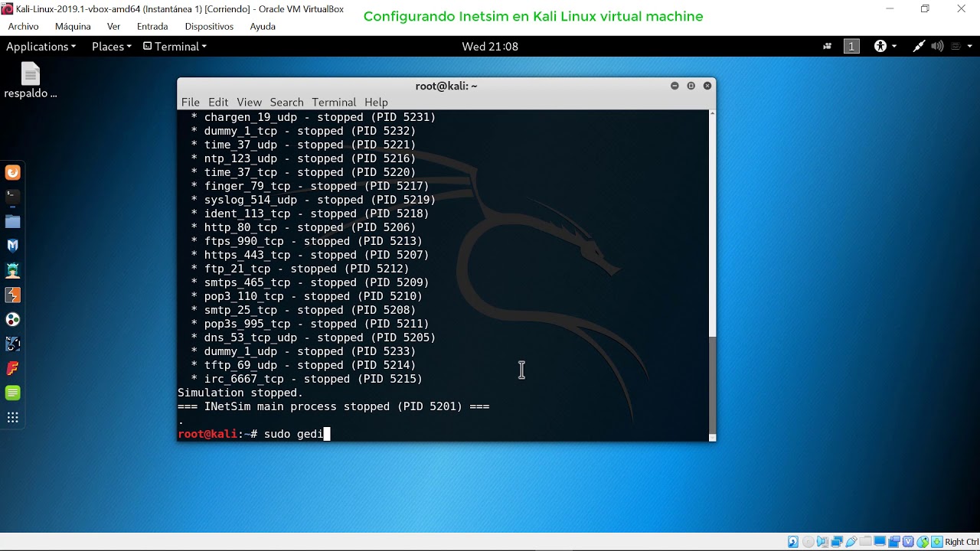Click VirtualBox optical disc status icon
Viewport: 980px width, 551px height.
(808, 542)
